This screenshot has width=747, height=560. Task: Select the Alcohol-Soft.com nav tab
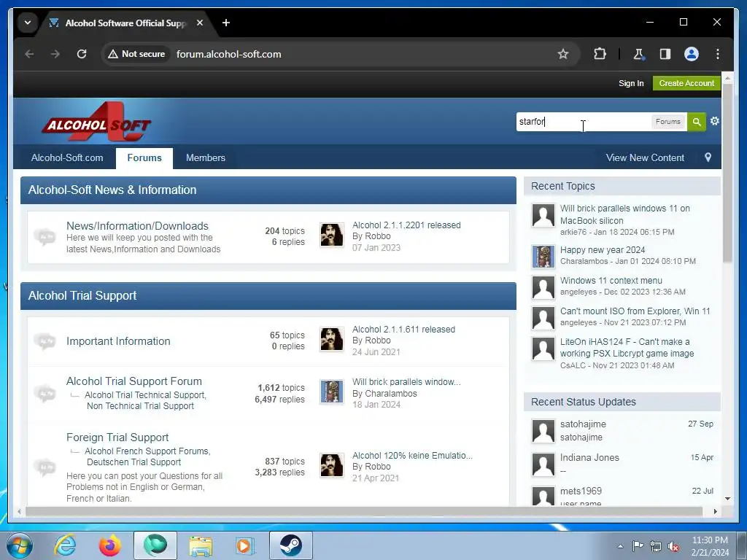tap(67, 157)
